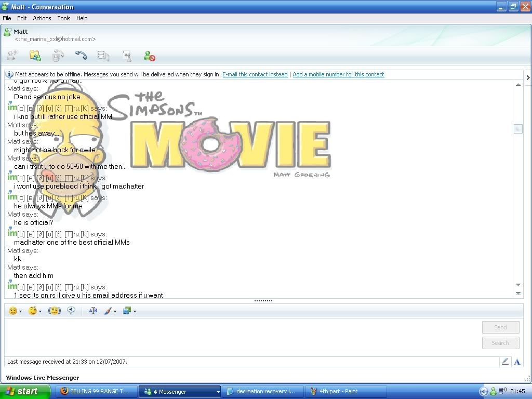Click 'Add a mobile number for this contact'
Screen dimensions: 532x399
tap(338, 74)
